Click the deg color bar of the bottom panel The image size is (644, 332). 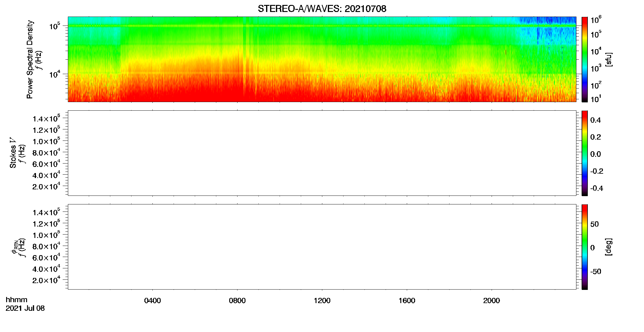pyautogui.click(x=584, y=247)
